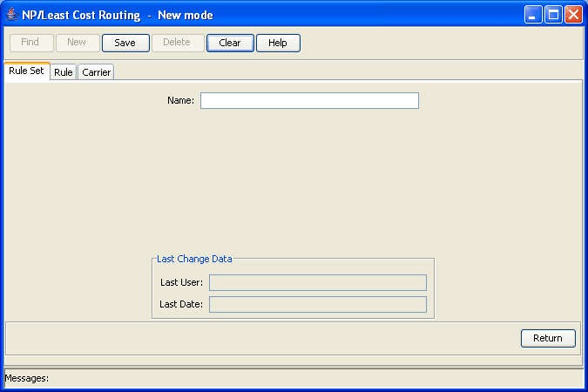The width and height of the screenshot is (588, 392).
Task: Maximize the NP/Least Cost Routing window
Action: click(x=553, y=15)
